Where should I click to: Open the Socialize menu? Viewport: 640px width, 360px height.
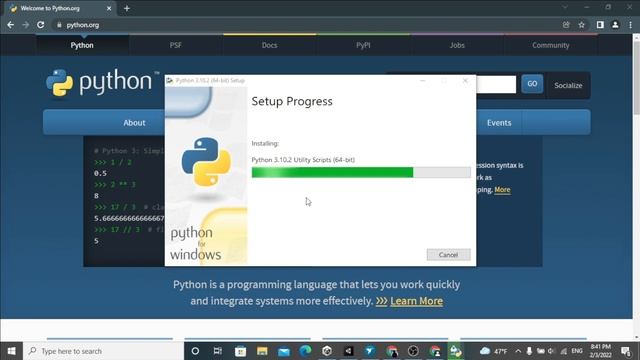[568, 85]
